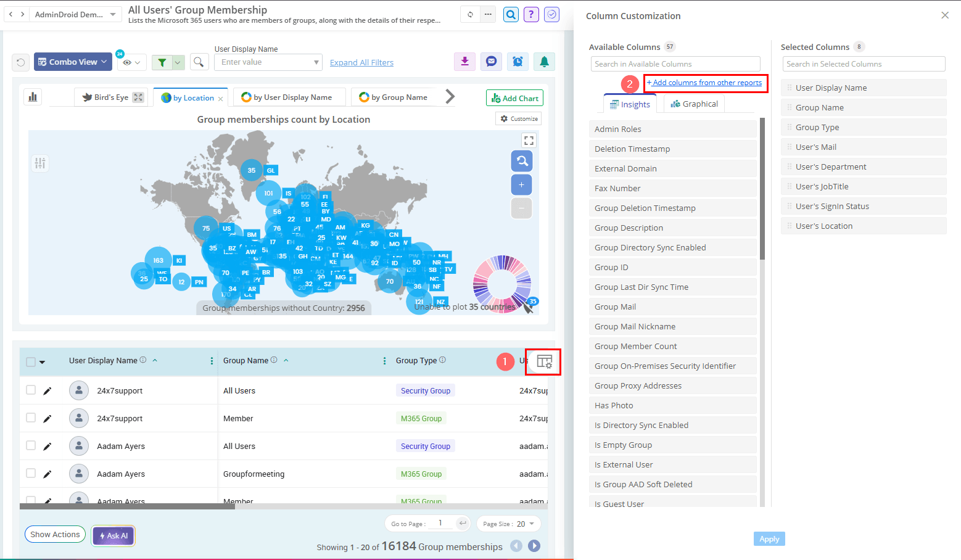This screenshot has height=560, width=961.
Task: Click the map fullscreen icon
Action: (x=529, y=141)
